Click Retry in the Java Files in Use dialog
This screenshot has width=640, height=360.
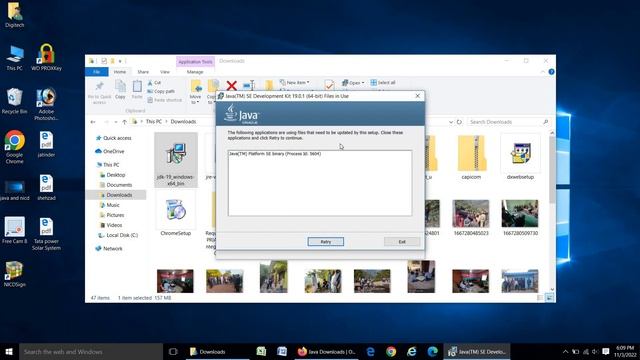pyautogui.click(x=325, y=242)
